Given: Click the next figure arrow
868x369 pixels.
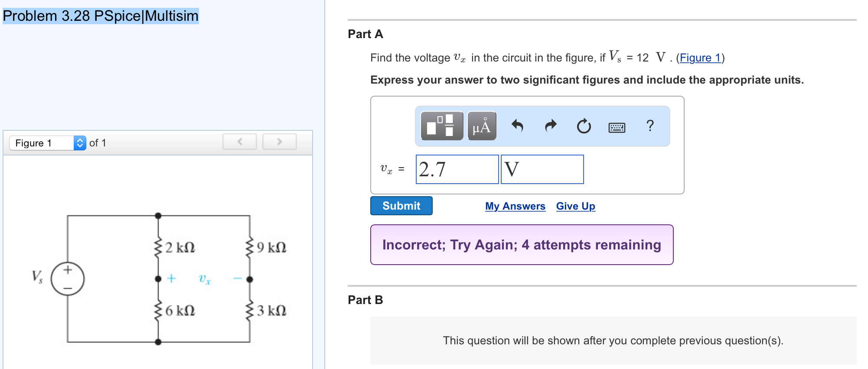Looking at the screenshot, I should (279, 142).
